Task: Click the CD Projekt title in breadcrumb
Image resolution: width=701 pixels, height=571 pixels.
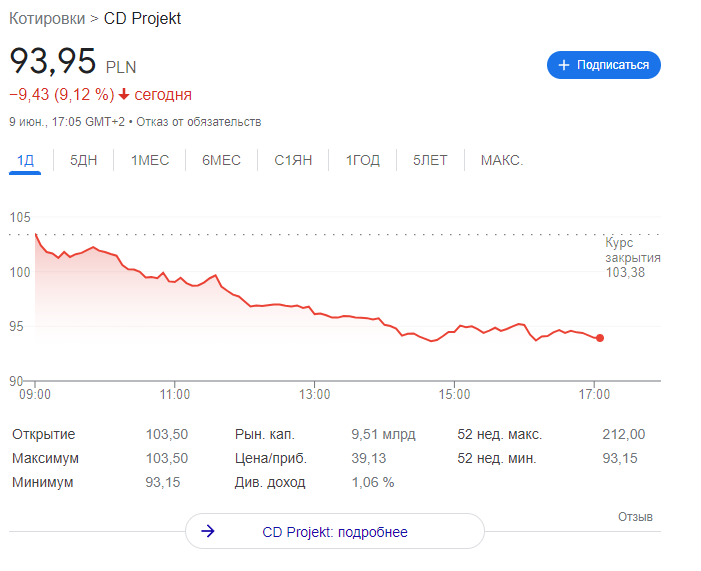Action: (142, 19)
